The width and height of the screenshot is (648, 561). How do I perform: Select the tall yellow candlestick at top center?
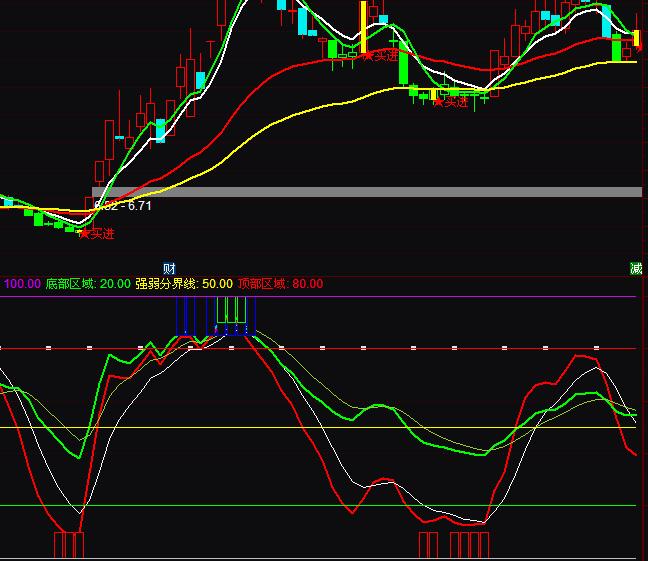[363, 27]
